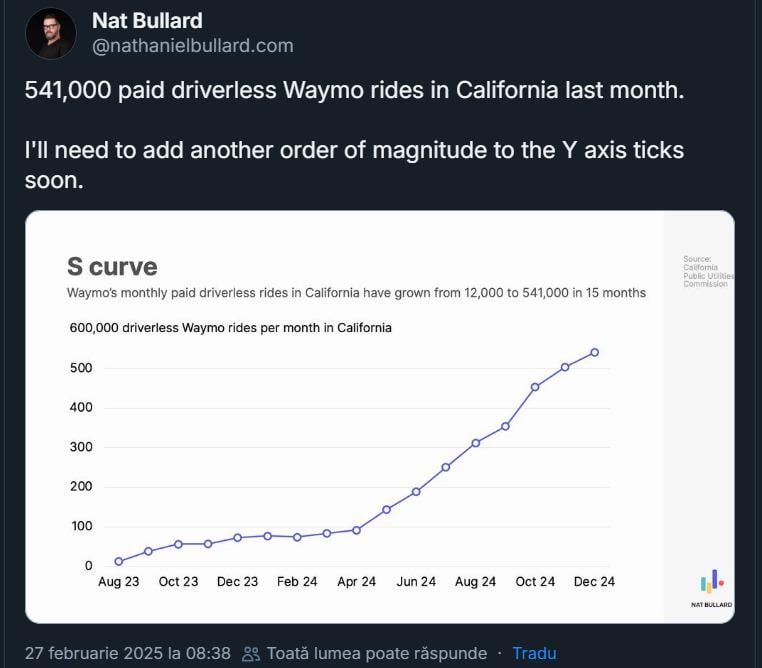The height and width of the screenshot is (668, 762).
Task: Click the S curve chart title
Action: point(112,266)
